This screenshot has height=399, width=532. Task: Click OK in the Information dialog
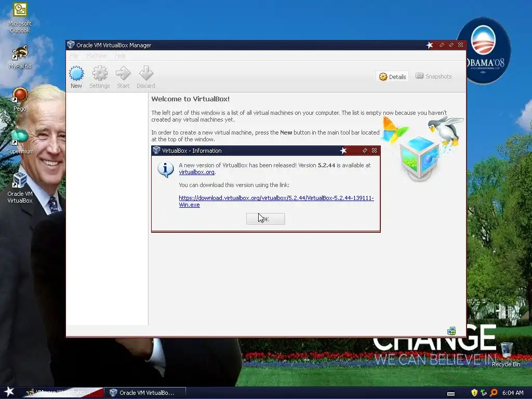point(265,219)
